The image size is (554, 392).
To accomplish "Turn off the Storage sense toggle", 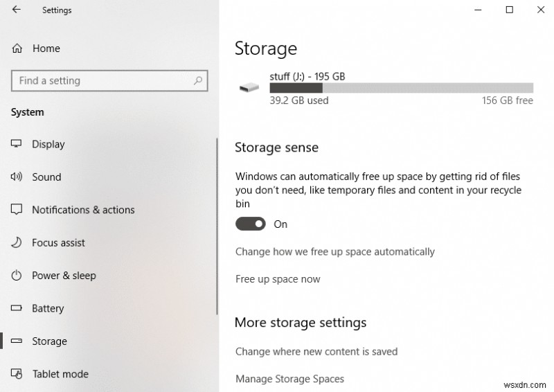I will 251,224.
